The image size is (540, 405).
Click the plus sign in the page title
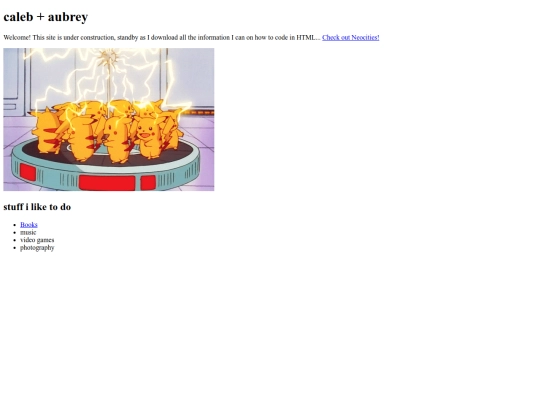(41, 17)
